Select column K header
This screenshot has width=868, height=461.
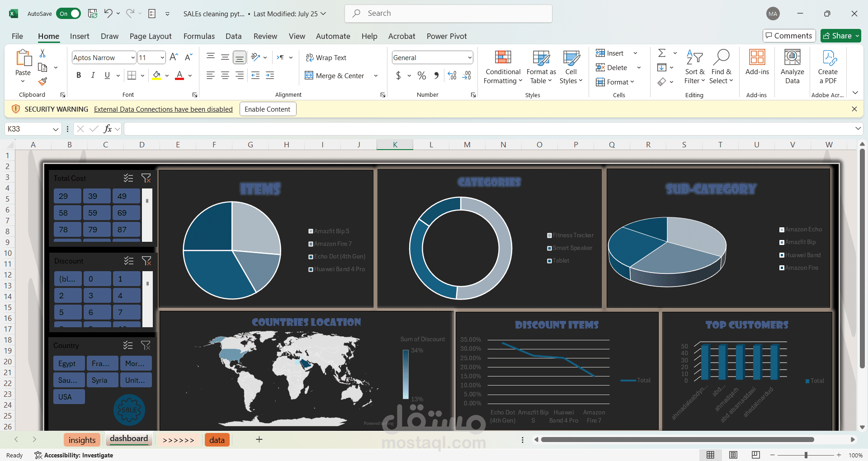point(395,145)
